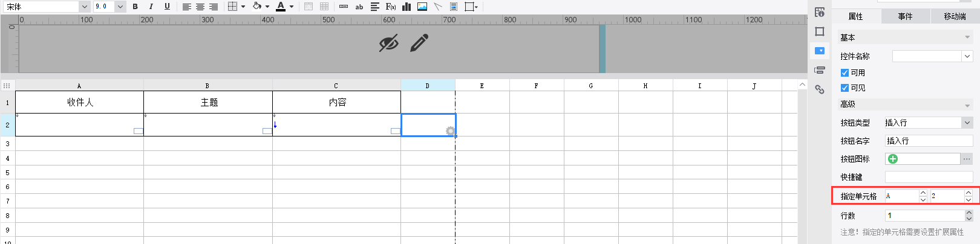The image size is (980, 244).
Task: Select column header A
Action: click(79, 86)
